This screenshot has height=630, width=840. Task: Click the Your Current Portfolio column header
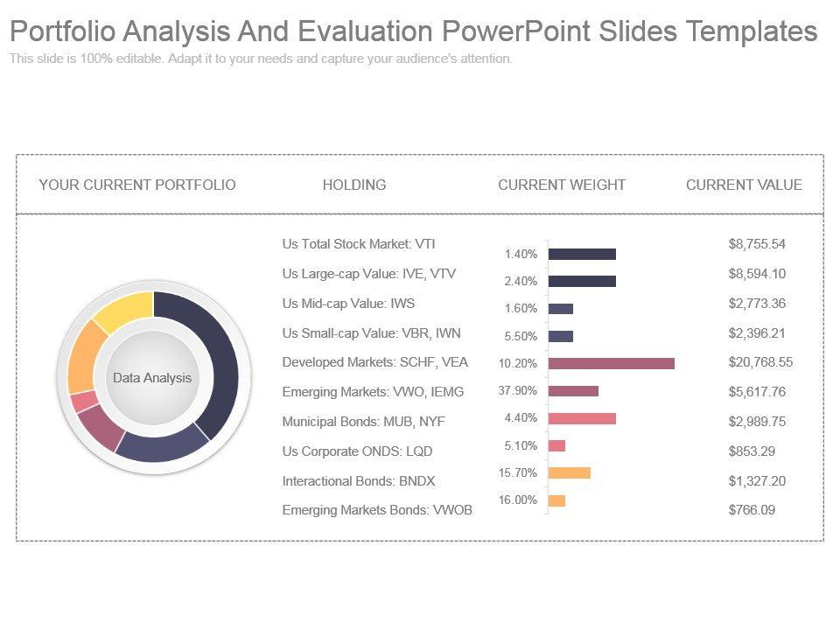tap(137, 185)
